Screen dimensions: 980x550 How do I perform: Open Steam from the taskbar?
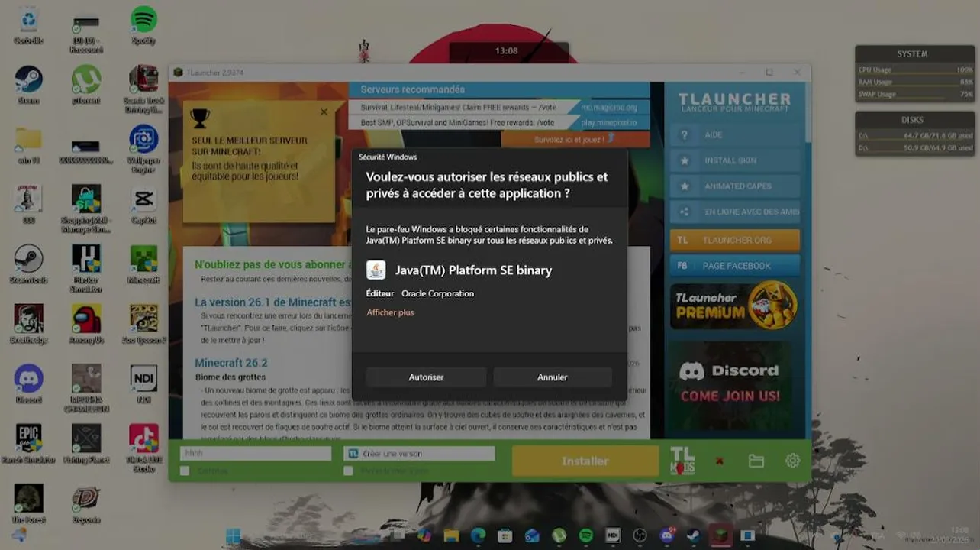coord(693,535)
